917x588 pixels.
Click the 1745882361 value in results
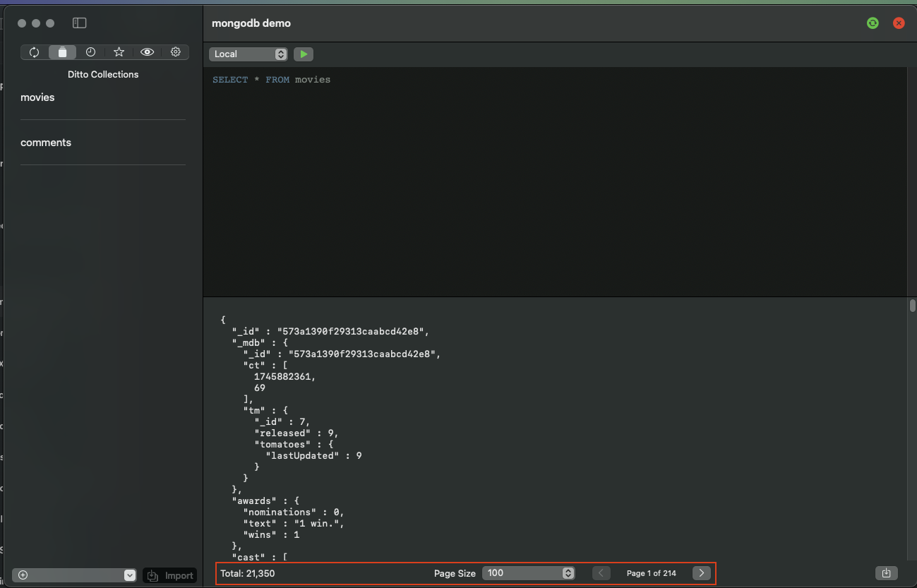coord(285,377)
